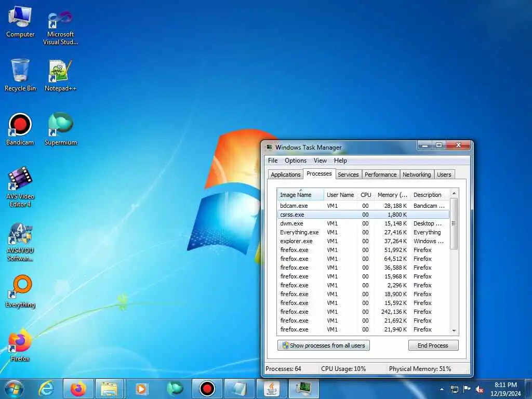Select the Supermium desktop shortcut
The image size is (532, 399).
coord(60,129)
